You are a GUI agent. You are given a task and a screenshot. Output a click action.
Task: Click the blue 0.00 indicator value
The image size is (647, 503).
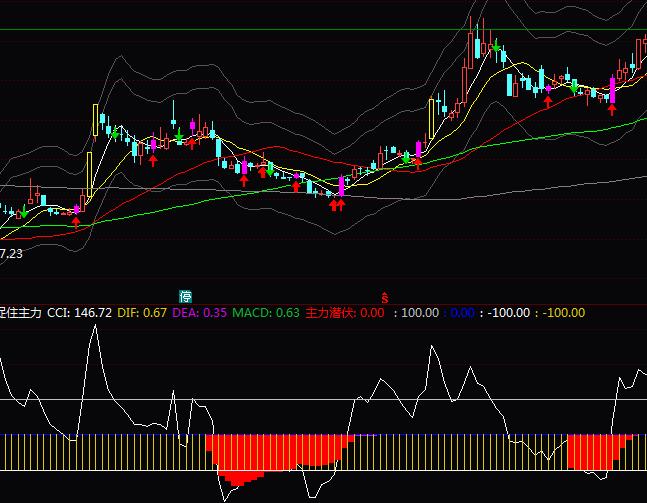click(x=462, y=313)
